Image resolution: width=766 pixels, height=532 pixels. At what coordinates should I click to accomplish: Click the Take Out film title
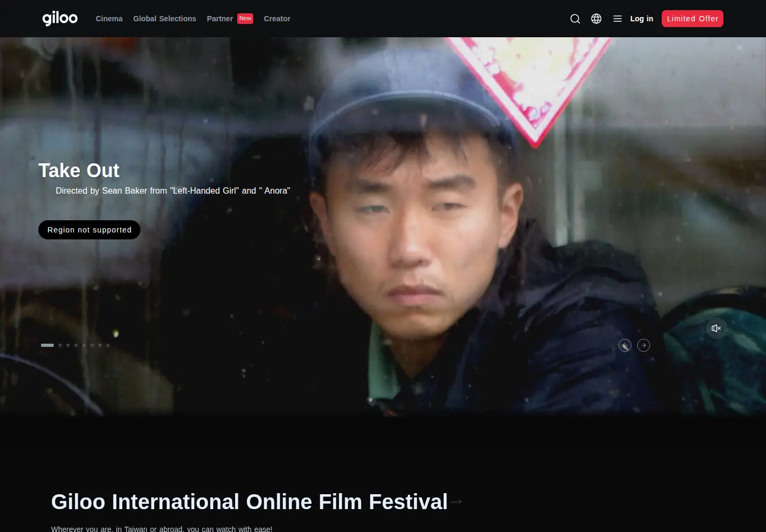79,170
